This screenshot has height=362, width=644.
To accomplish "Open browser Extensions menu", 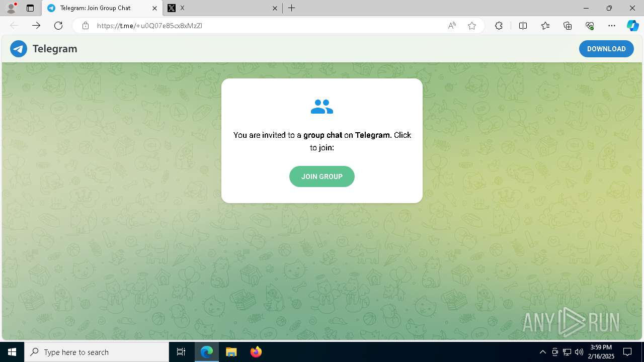I will pos(499,26).
